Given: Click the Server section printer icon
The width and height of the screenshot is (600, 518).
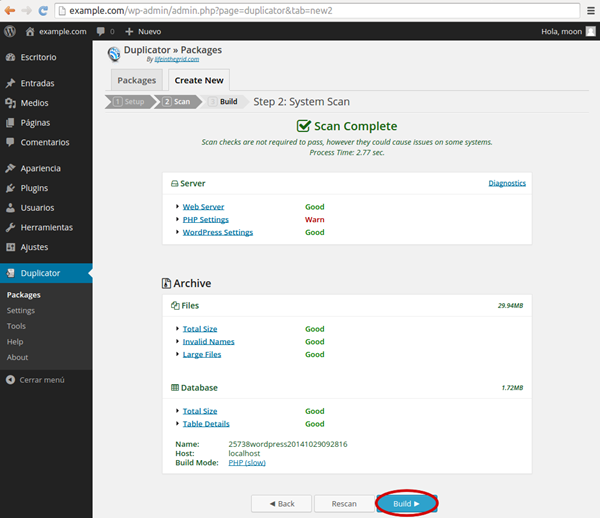Looking at the screenshot, I should click(174, 183).
